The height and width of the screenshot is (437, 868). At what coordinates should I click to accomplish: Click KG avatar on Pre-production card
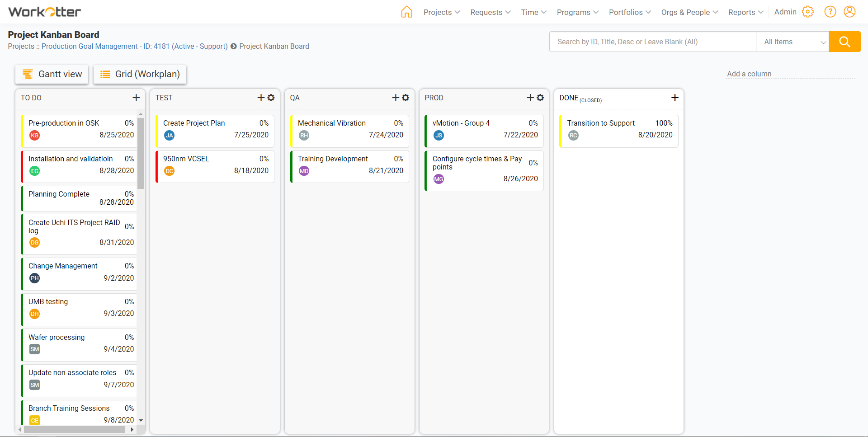(35, 135)
